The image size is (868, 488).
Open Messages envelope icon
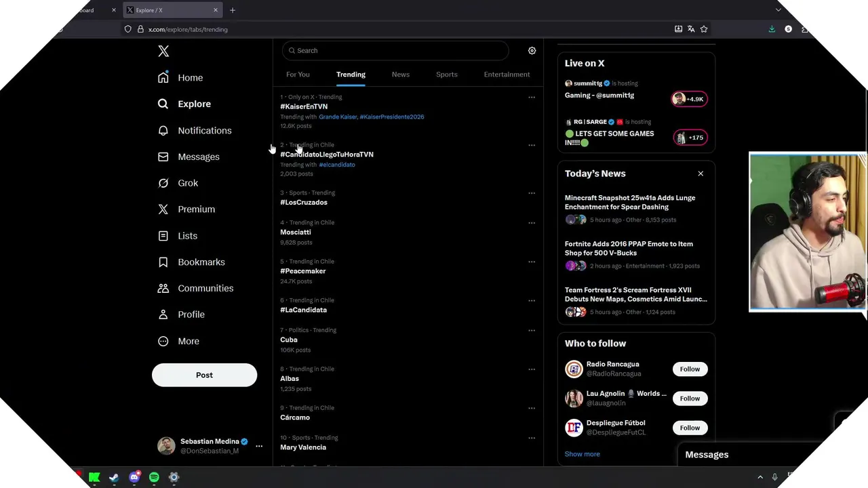(x=163, y=157)
